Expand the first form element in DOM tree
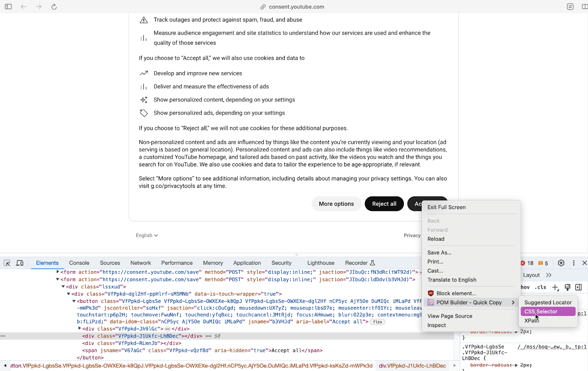 pos(58,272)
